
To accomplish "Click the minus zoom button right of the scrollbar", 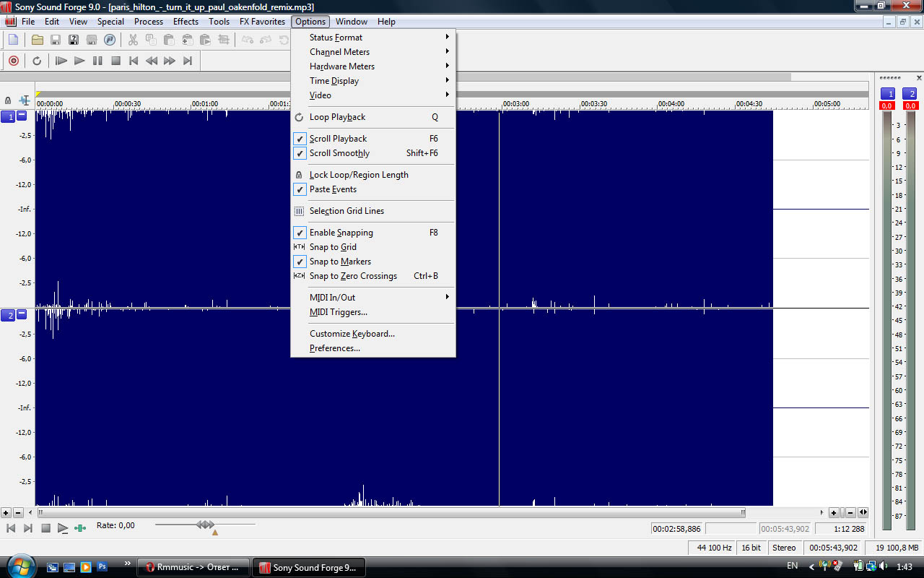I will (851, 513).
